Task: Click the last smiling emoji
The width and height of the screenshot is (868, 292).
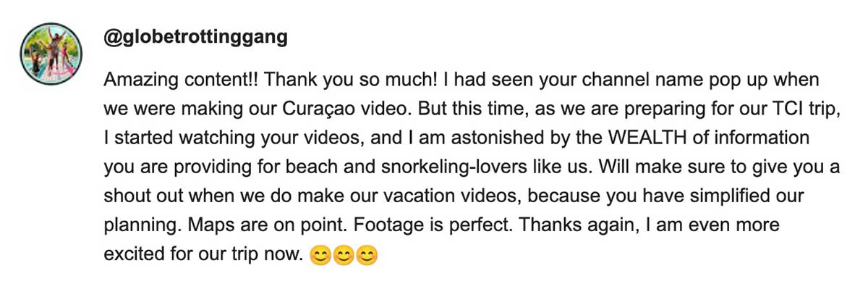Action: 367,256
